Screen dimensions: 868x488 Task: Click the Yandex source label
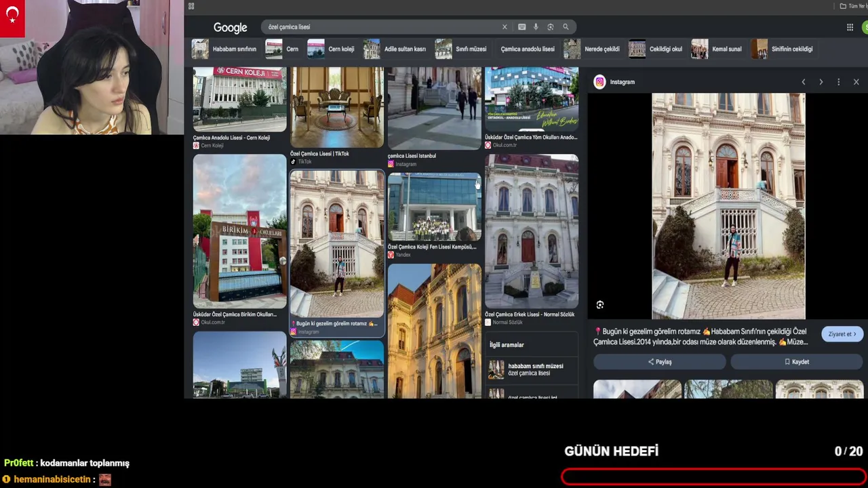point(403,255)
